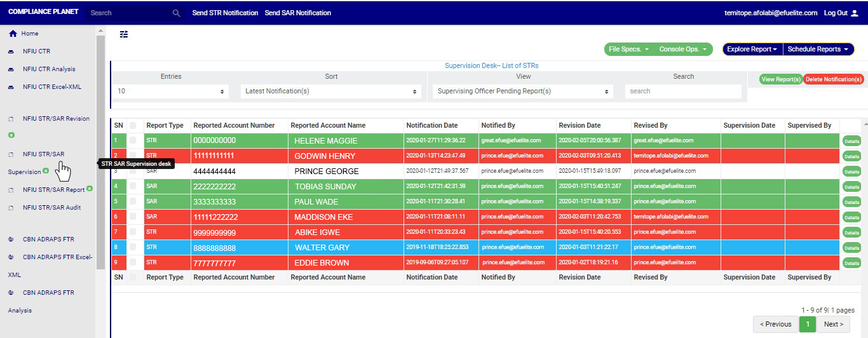Click the user profile icon beside Log Out

pyautogui.click(x=854, y=13)
